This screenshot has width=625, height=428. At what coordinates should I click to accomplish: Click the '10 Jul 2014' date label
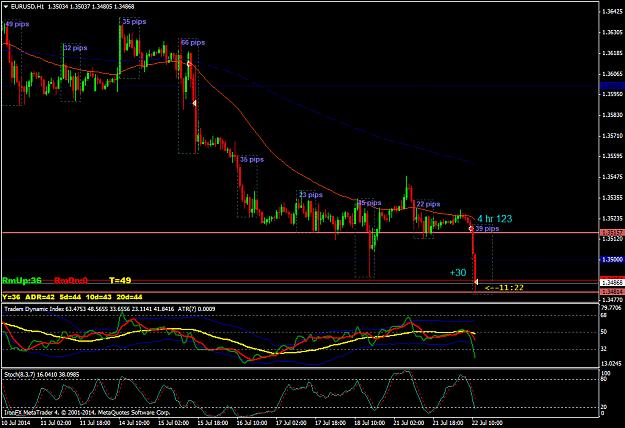coord(16,423)
